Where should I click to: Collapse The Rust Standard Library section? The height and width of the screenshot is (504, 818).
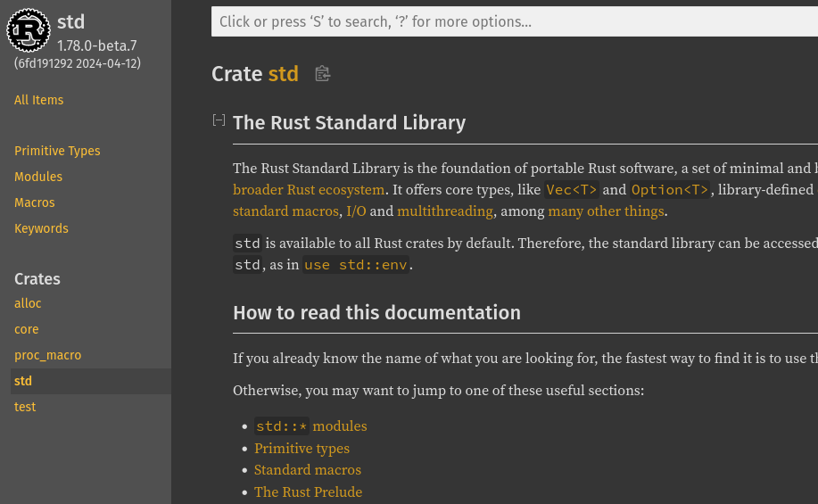click(x=219, y=120)
